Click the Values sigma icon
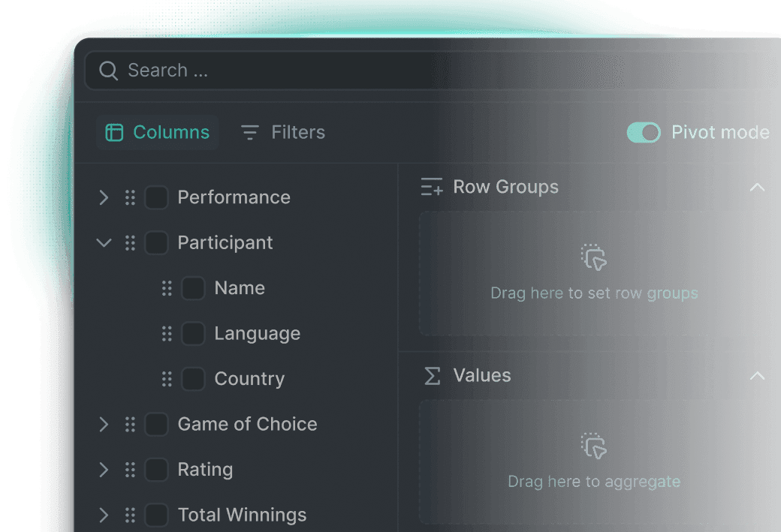Viewport: 781px width, 532px height. pos(433,376)
